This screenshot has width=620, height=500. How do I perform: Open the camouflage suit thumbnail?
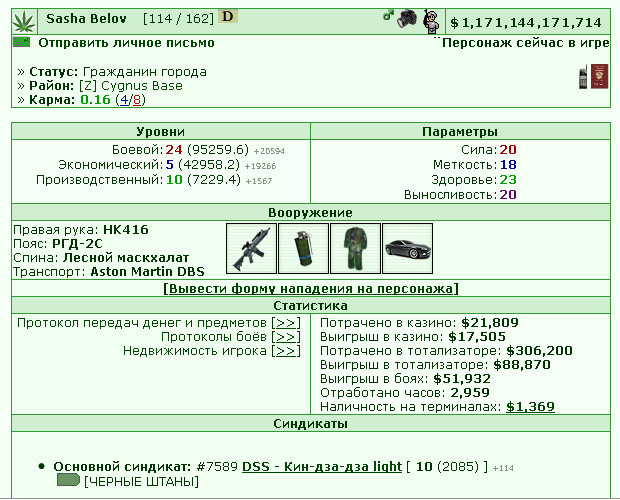pyautogui.click(x=355, y=248)
